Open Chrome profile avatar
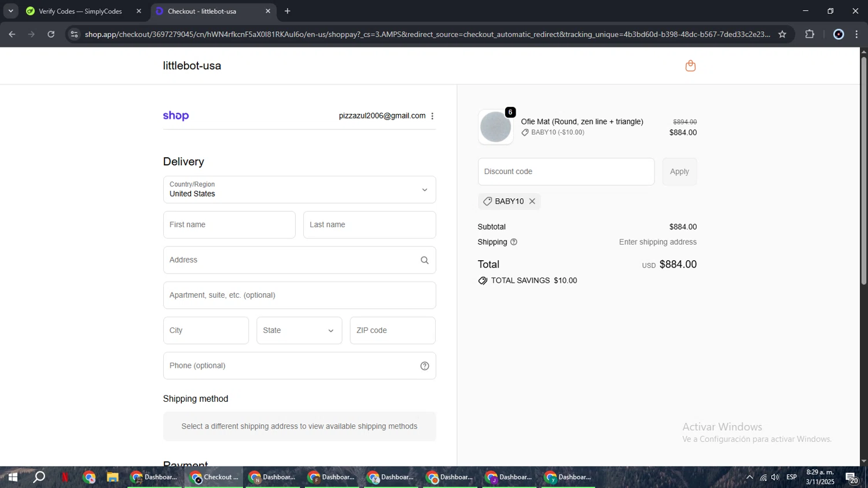The width and height of the screenshot is (868, 488). pos(838,34)
